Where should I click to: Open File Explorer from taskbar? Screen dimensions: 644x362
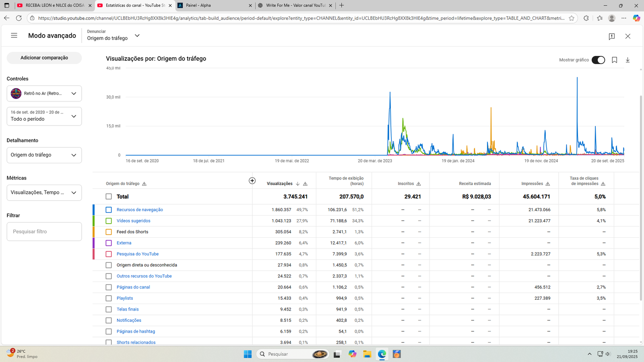367,354
